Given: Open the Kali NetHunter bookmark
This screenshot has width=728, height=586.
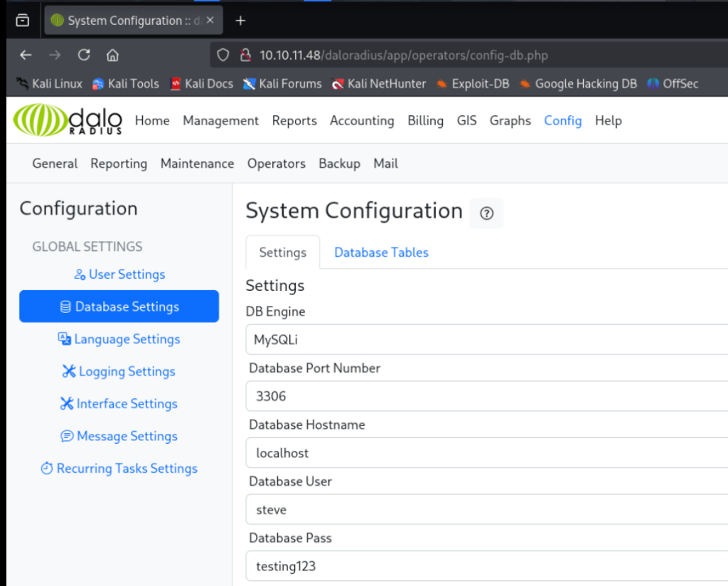Looking at the screenshot, I should [379, 84].
